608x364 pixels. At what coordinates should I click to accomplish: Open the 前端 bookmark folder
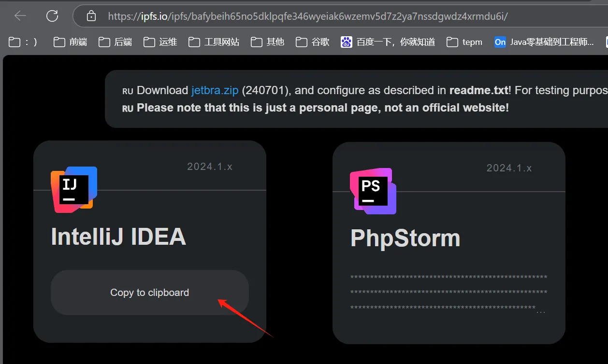71,42
